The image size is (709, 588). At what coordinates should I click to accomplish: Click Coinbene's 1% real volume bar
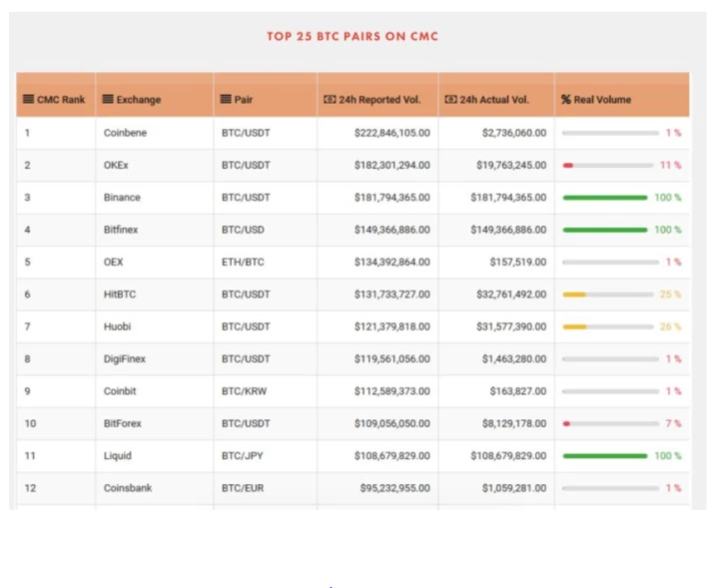(611, 133)
